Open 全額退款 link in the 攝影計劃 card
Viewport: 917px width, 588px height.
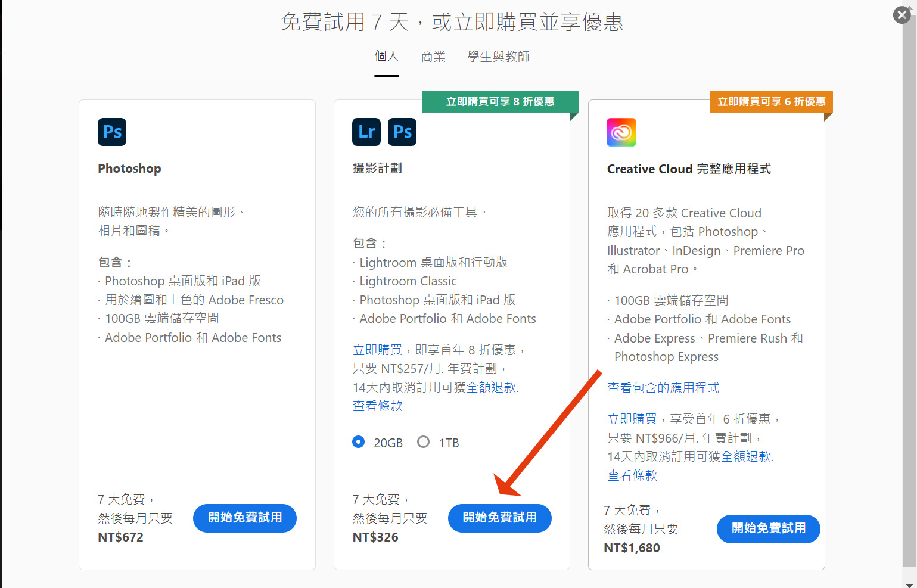492,387
